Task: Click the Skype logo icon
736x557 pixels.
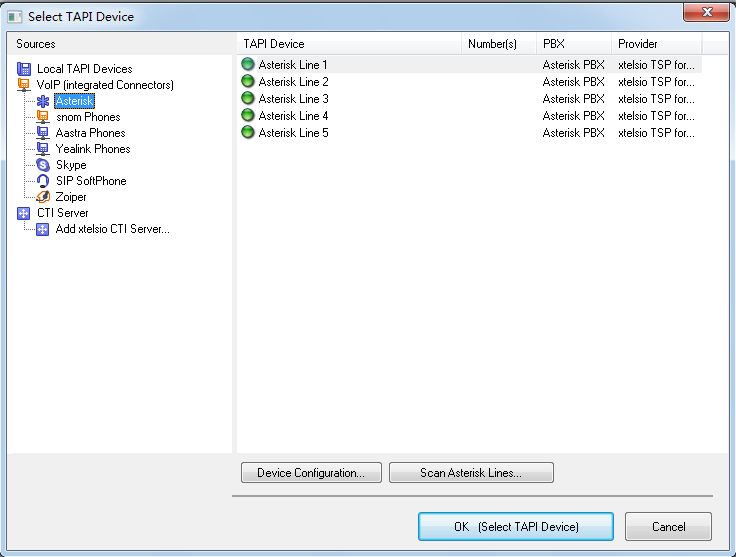Action: point(43,165)
